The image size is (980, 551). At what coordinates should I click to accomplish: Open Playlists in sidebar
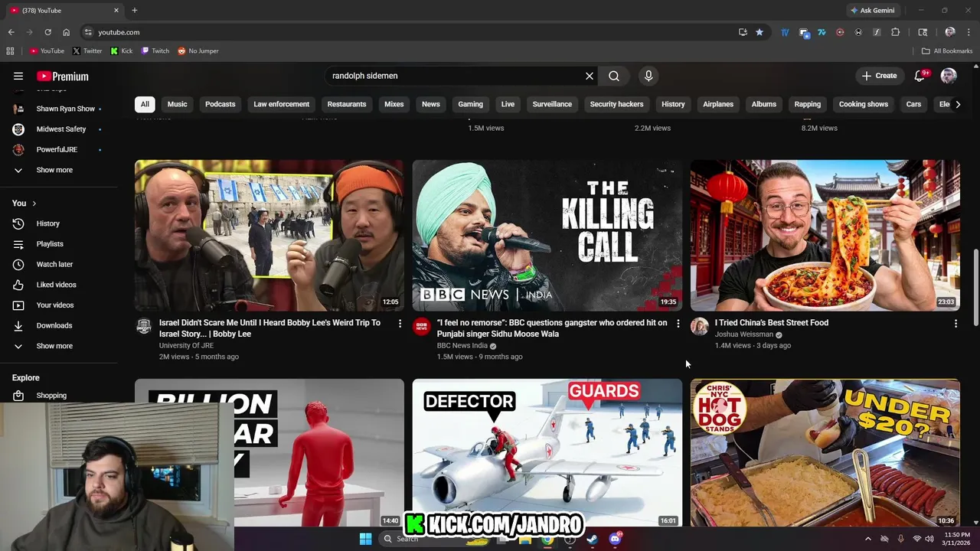point(50,244)
